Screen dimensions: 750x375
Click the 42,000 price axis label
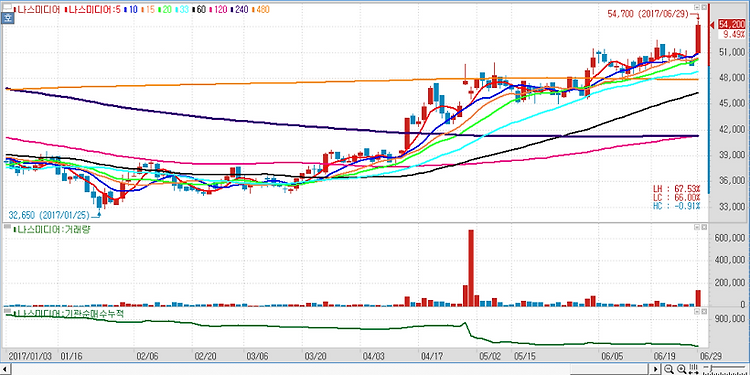coord(733,129)
